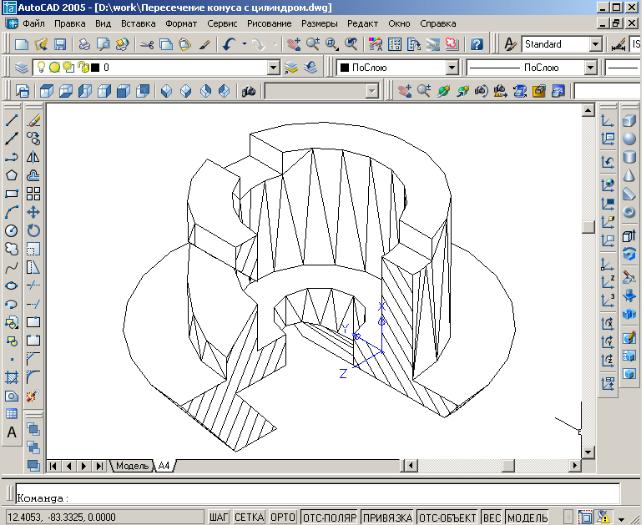
Task: Select the Erase modify tool
Action: [33, 120]
